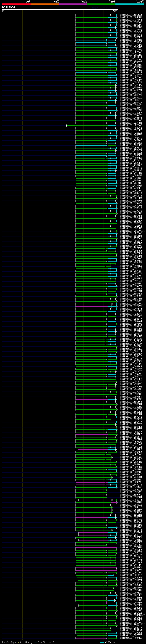Open the UniRef100_Q8LQA0 entry
146x644 pixels.
(x=131, y=55)
